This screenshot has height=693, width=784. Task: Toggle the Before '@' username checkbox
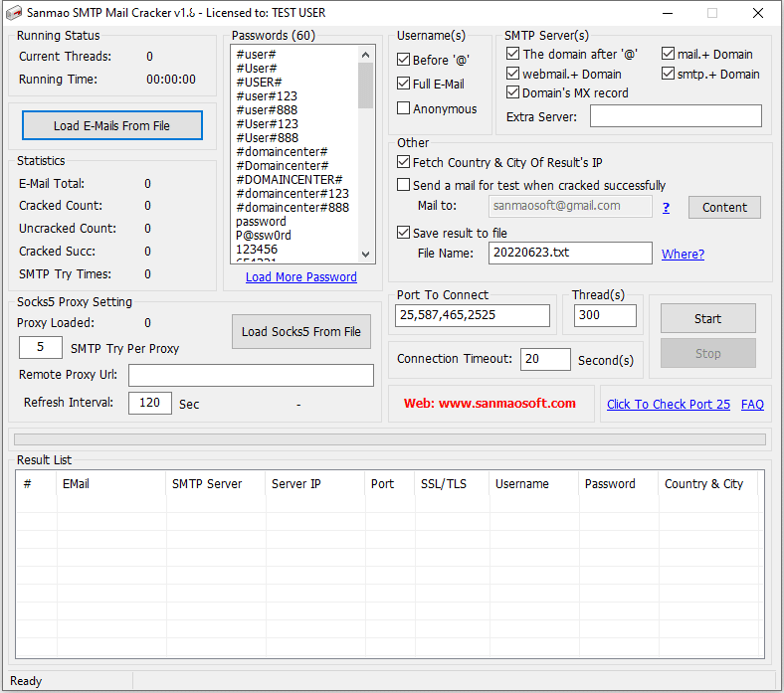[x=404, y=60]
